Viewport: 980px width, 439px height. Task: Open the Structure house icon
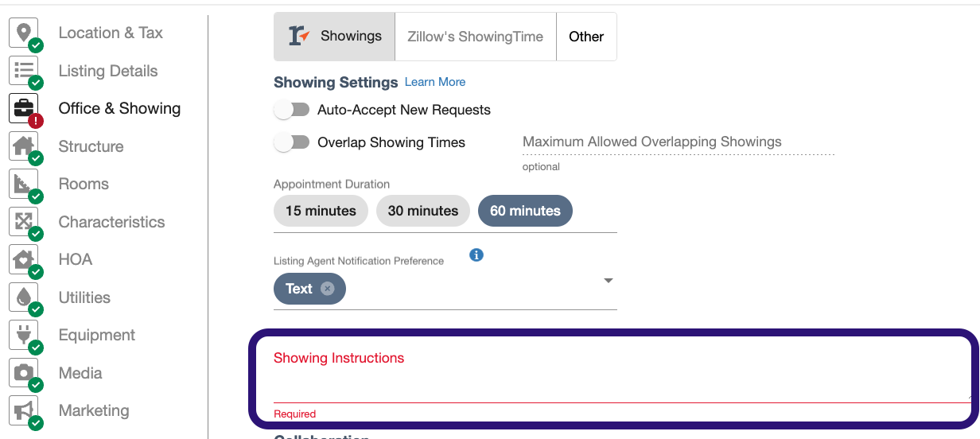pos(24,146)
